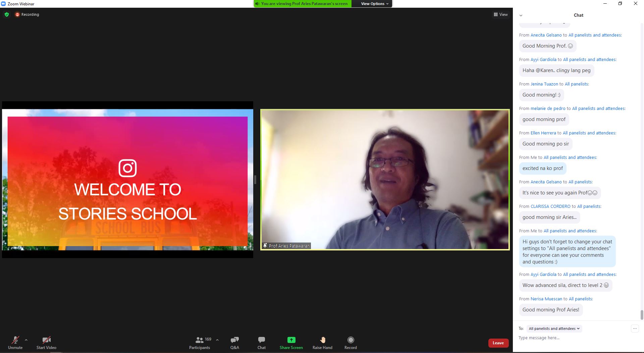Image resolution: width=644 pixels, height=353 pixels.
Task: Click the divider handle between screen and video
Action: pos(255,180)
